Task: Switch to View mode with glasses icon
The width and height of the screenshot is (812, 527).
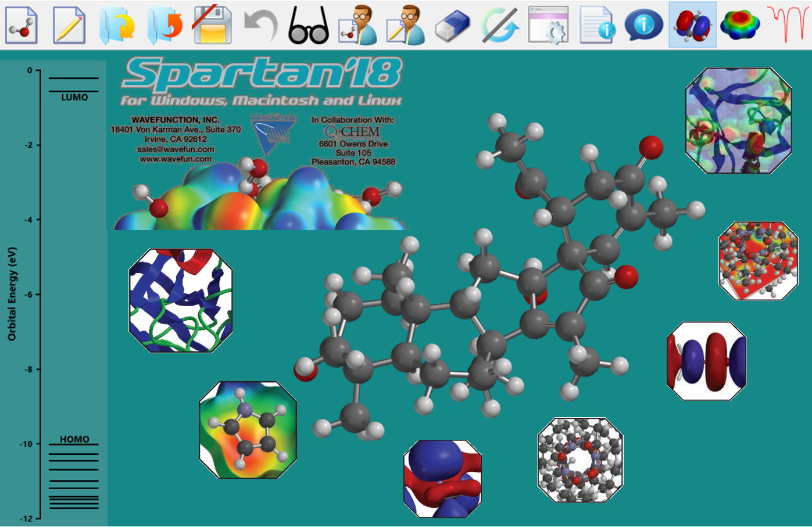Action: click(x=308, y=26)
